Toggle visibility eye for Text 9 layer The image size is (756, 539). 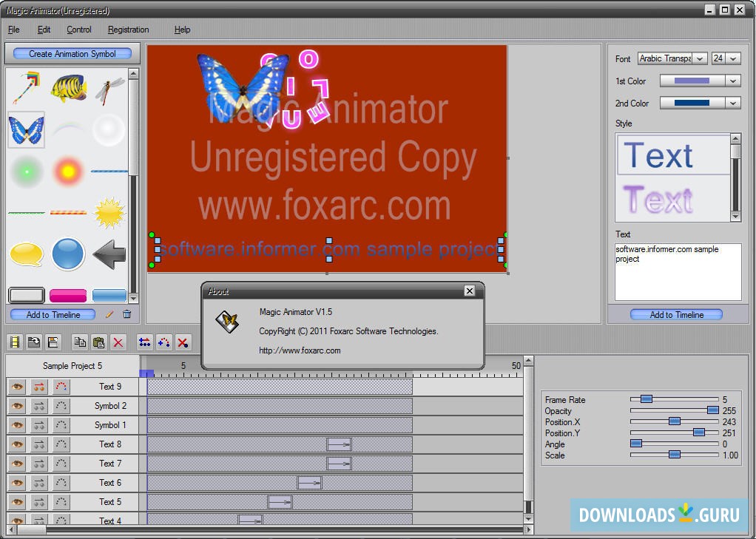click(17, 386)
